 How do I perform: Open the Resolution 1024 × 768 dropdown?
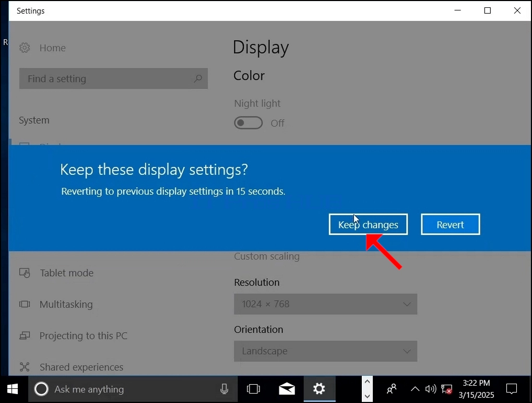pos(325,304)
